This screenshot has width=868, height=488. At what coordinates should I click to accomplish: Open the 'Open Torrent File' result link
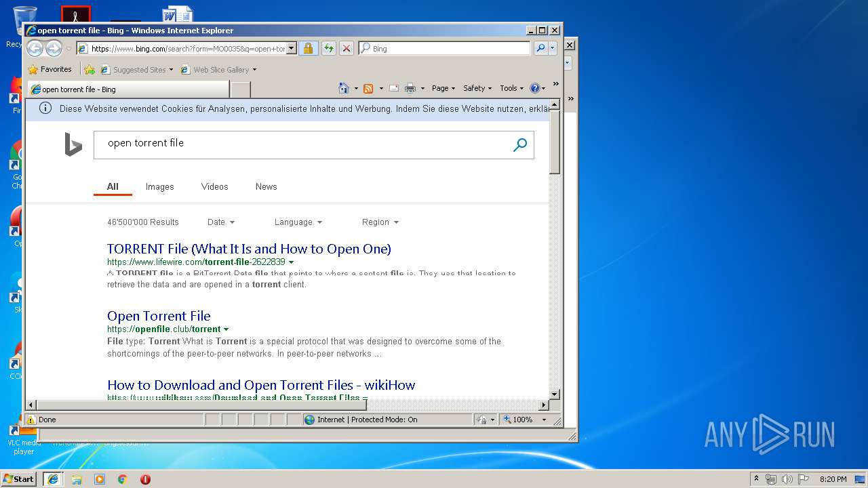click(159, 316)
